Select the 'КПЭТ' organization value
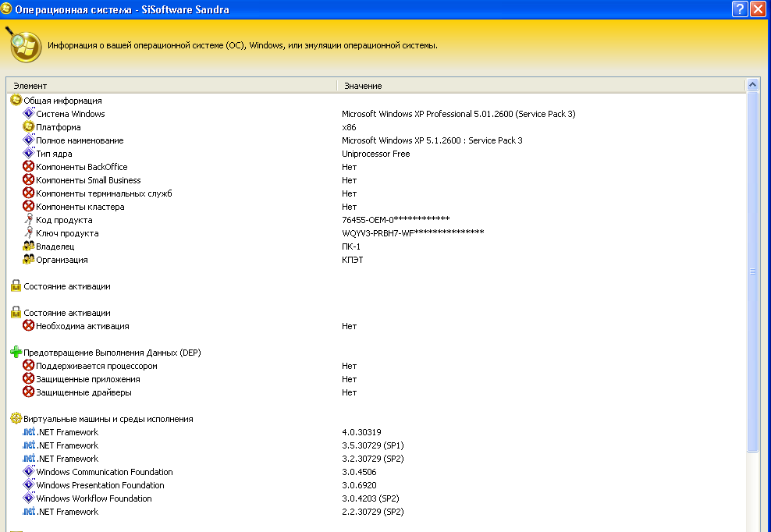Image resolution: width=771 pixels, height=532 pixels. (353, 260)
